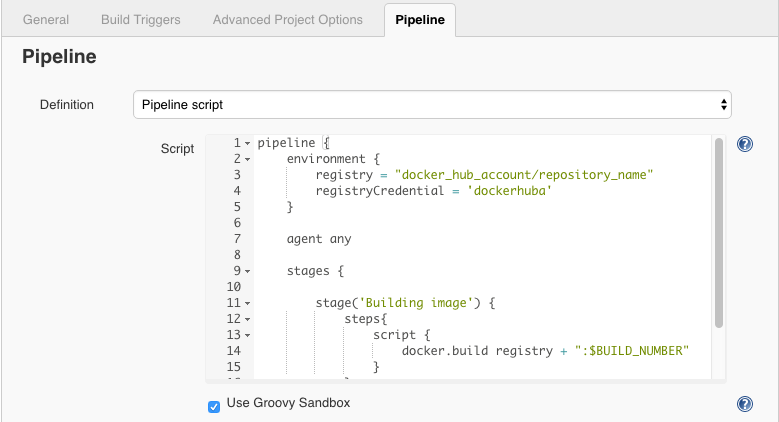This screenshot has width=779, height=422.
Task: Collapse the pipeline block fold arrow at line 1
Action: tap(248, 144)
